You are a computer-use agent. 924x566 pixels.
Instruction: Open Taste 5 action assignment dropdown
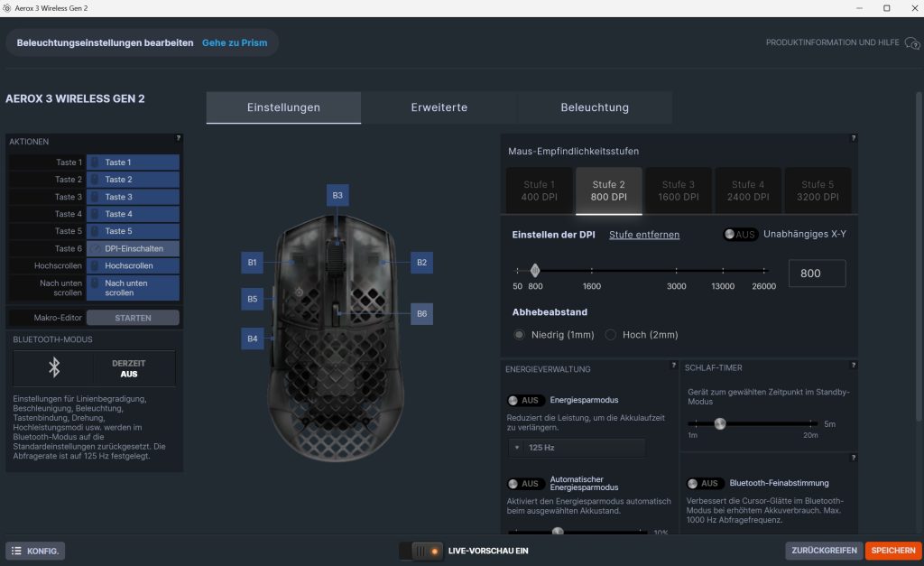tap(134, 231)
